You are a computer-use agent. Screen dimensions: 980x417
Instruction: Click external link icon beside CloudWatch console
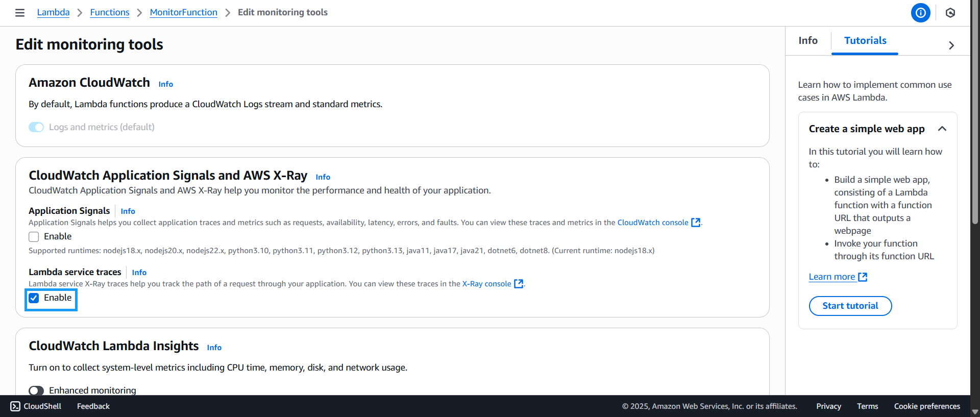pos(695,223)
